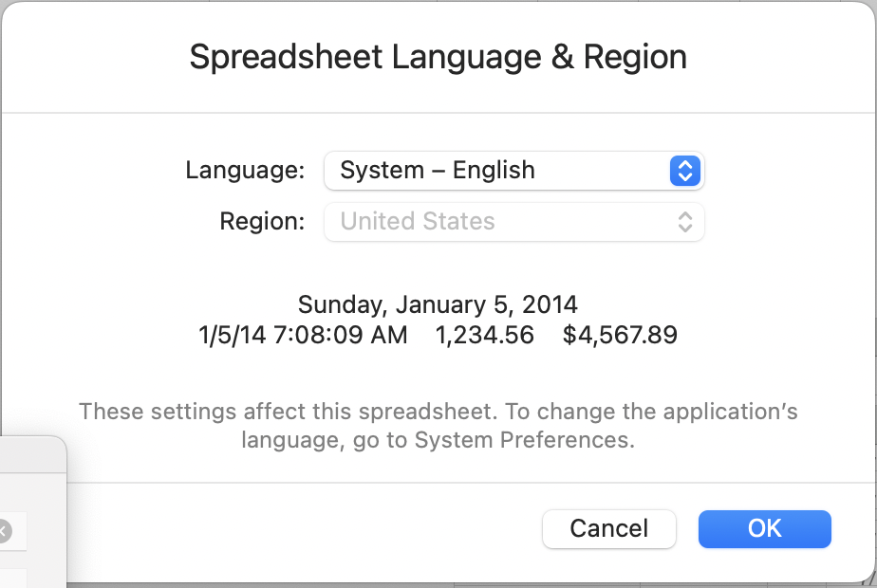Click the Spreadsheet Language & Region title
This screenshot has height=588, width=877.
coord(438,57)
